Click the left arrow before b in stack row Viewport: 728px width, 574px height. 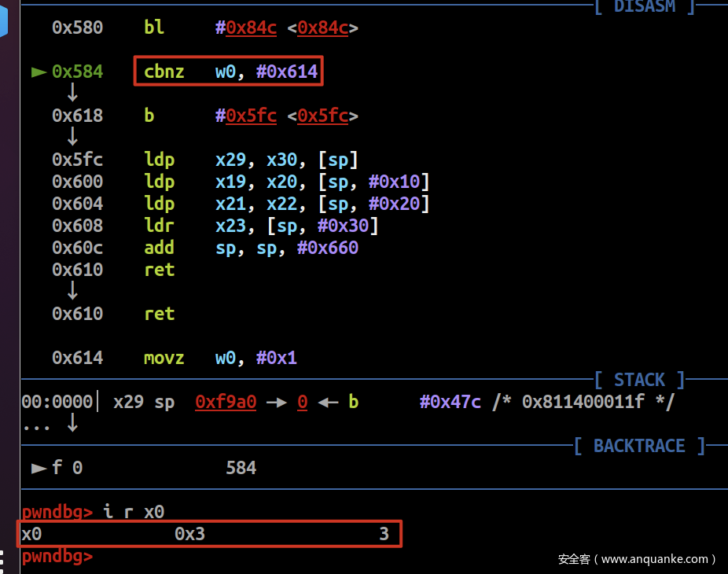(x=328, y=402)
